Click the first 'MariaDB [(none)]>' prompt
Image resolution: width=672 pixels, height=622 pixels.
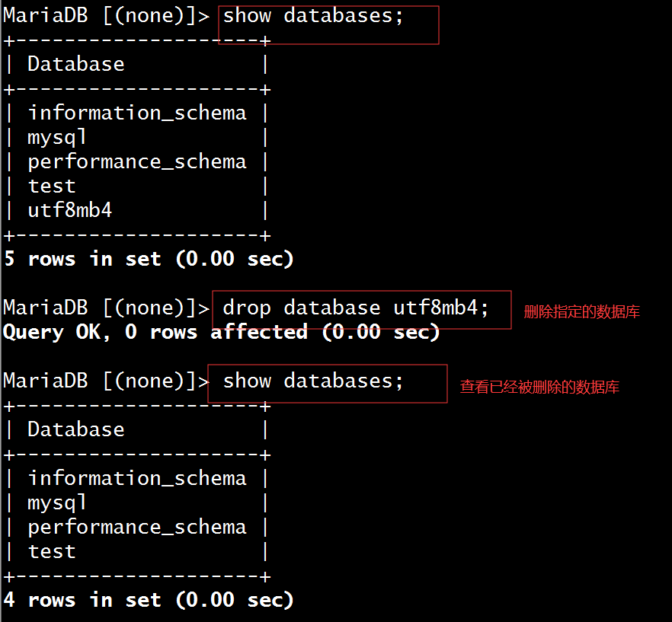tap(107, 16)
